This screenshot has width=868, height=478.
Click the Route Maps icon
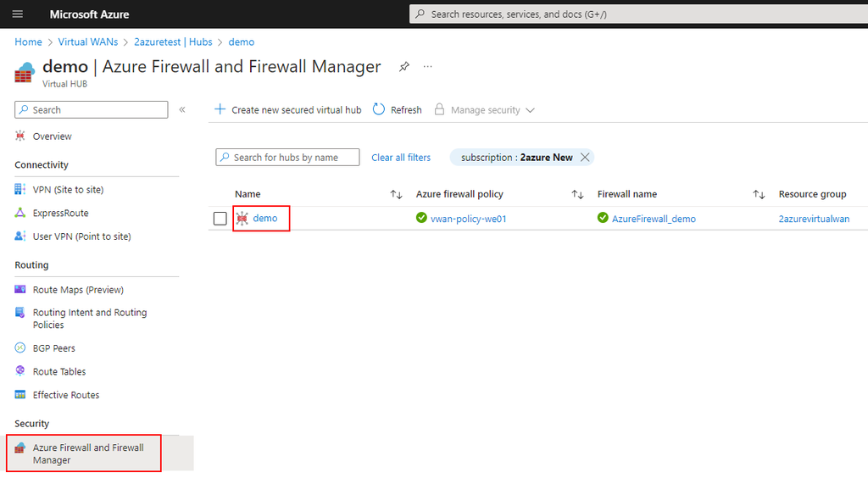tap(20, 289)
